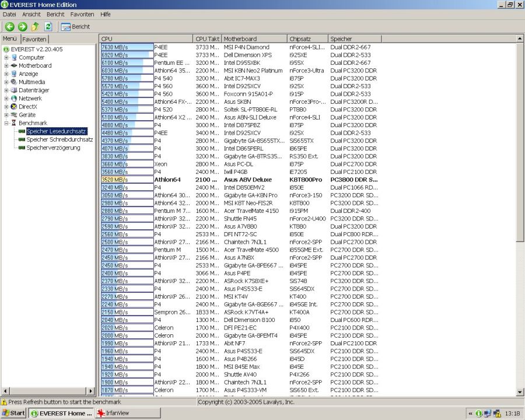This screenshot has width=525, height=420.
Task: Sort by the CPU Takt column header
Action: pos(207,39)
